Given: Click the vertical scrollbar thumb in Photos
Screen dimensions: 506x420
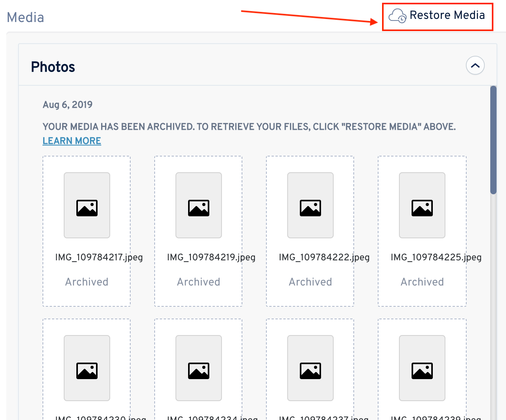Looking at the screenshot, I should [x=493, y=140].
